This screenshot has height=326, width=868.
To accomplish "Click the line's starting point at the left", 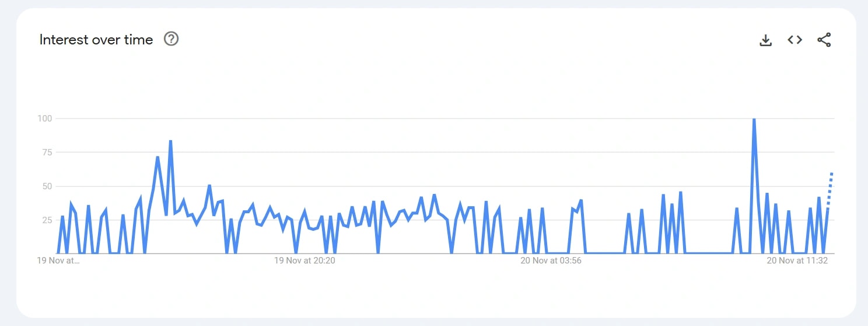I will pyautogui.click(x=58, y=253).
